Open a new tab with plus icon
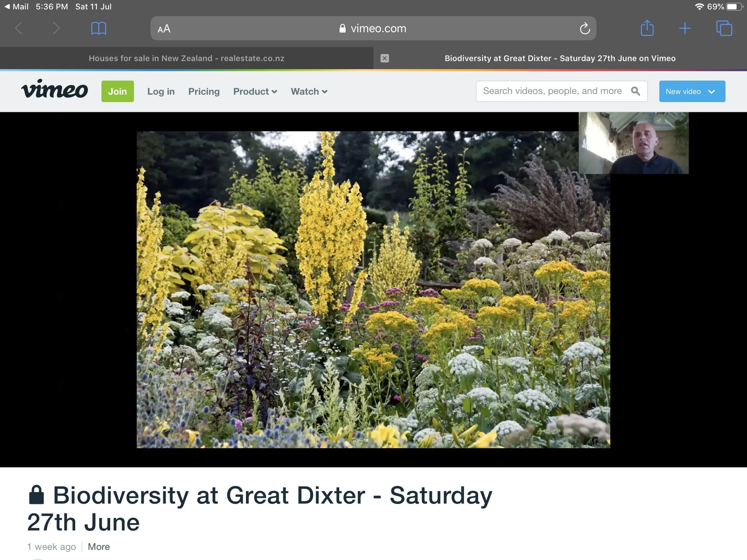 click(x=685, y=28)
